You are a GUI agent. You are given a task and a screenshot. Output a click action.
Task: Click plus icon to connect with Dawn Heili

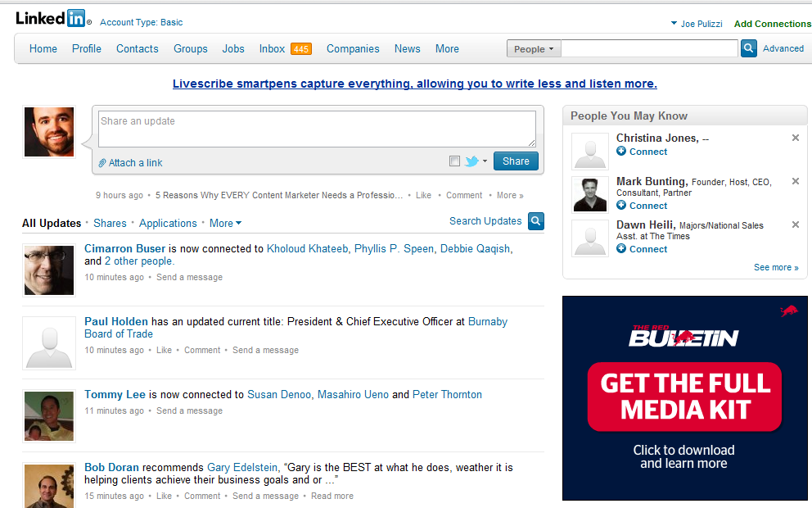[x=621, y=249]
